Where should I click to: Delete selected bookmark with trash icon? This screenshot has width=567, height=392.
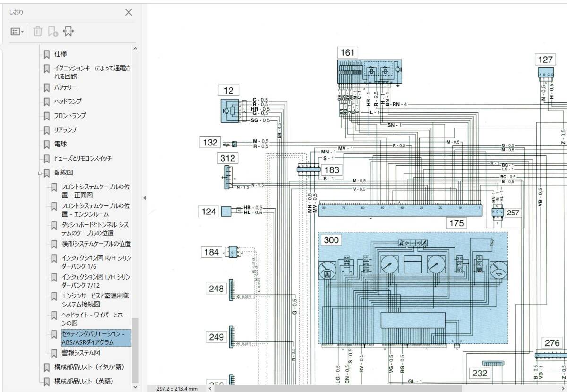(x=38, y=32)
